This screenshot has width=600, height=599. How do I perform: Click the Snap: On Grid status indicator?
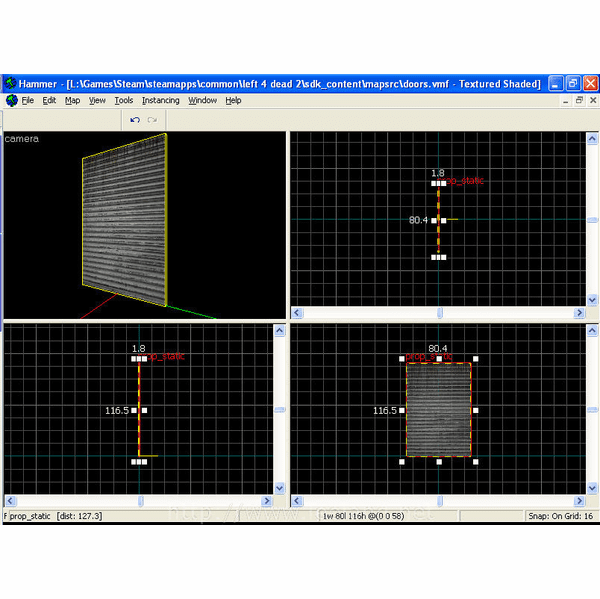[559, 516]
